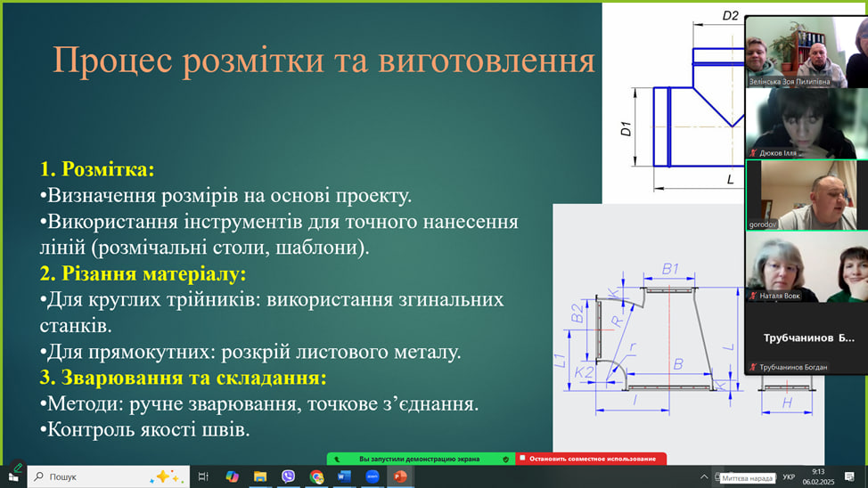Select Наталя Вовк video tile

point(807,267)
